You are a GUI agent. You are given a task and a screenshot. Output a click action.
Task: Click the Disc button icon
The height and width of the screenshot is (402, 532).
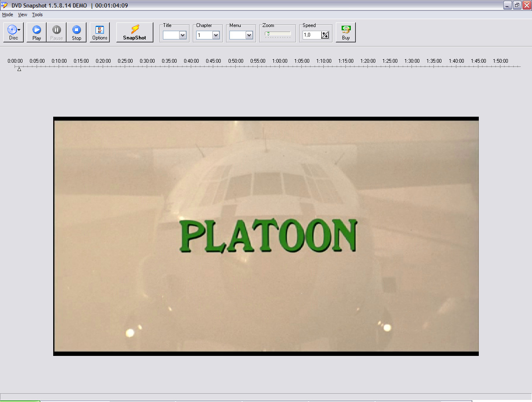pos(12,29)
